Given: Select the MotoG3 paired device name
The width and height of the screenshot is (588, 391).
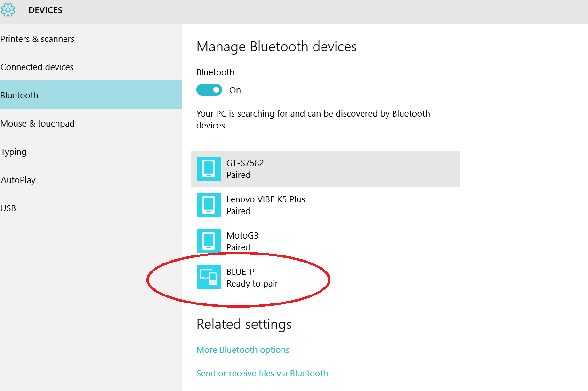Looking at the screenshot, I should [x=242, y=236].
